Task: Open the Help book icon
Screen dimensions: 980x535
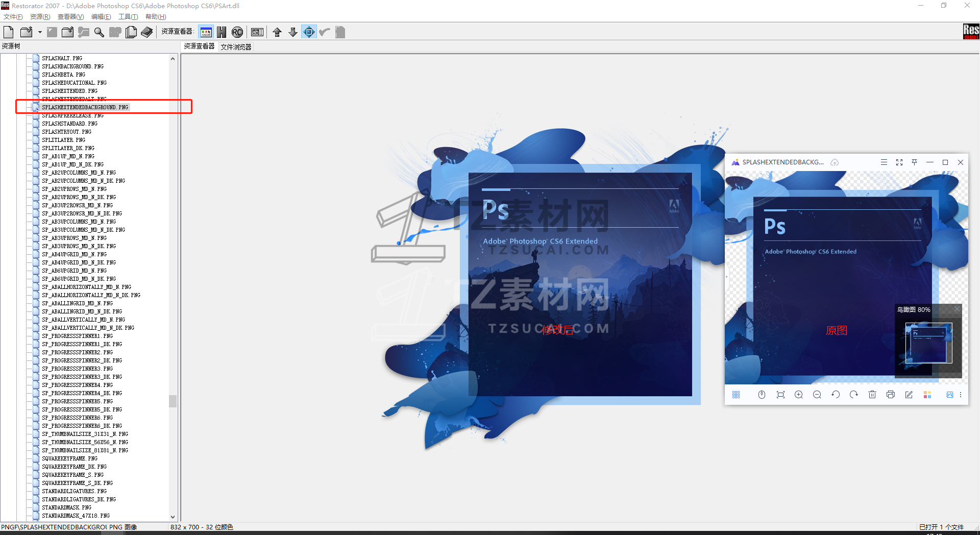Action: click(147, 32)
